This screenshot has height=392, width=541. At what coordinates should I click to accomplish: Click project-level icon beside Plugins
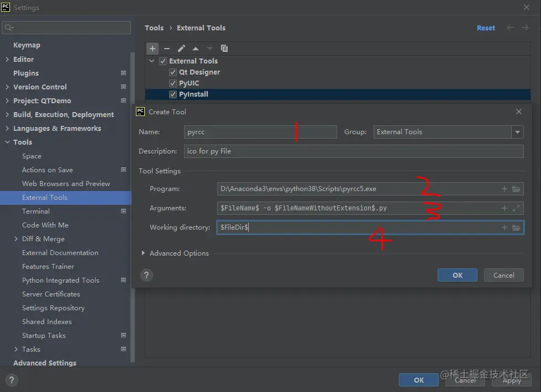[x=124, y=73]
